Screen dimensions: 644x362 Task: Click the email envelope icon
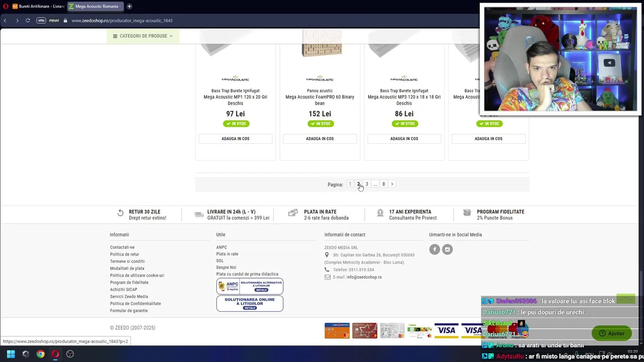(x=328, y=277)
